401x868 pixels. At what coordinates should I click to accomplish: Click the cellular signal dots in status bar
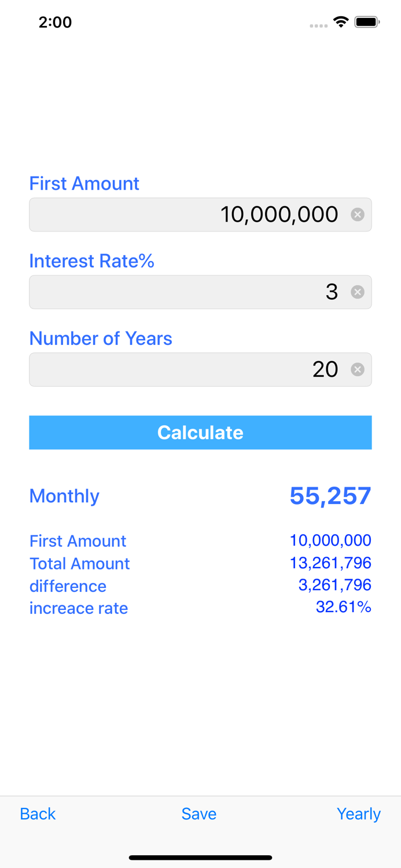(x=318, y=25)
